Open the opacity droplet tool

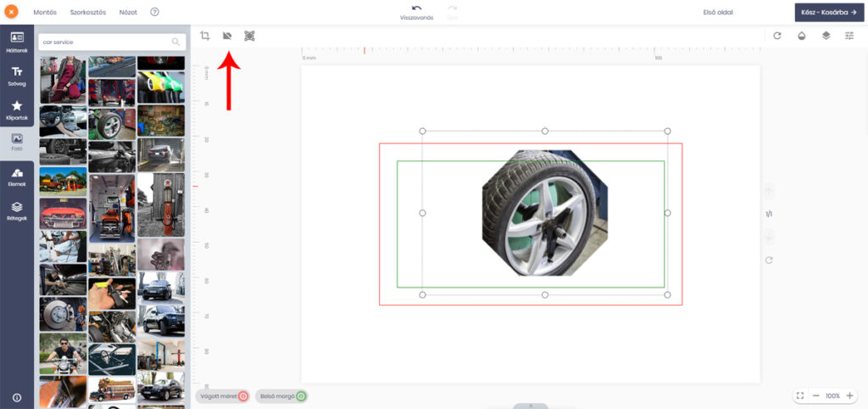tap(802, 36)
